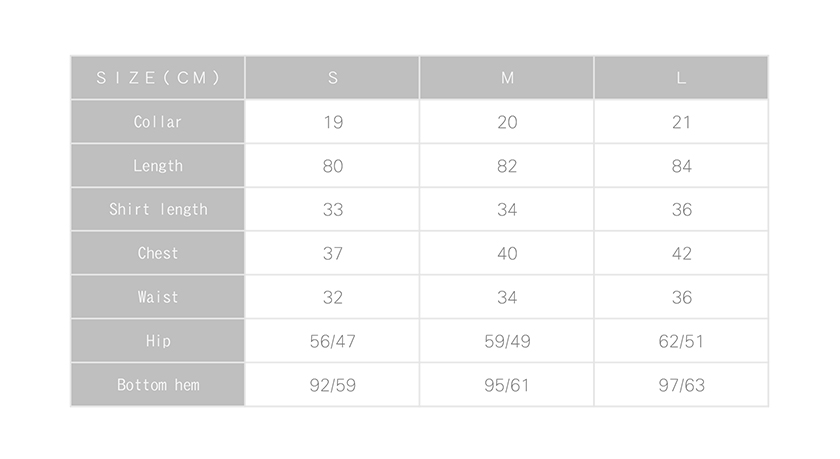The width and height of the screenshot is (840, 459).
Task: Click Bottom hem value 95/61 cell
Action: (x=507, y=385)
